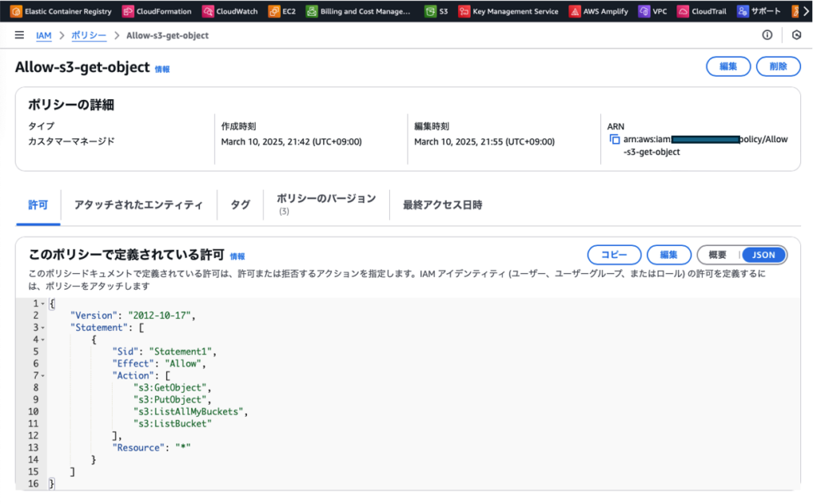The image size is (813, 504).
Task: Toggle view to 概要
Action: click(x=718, y=255)
